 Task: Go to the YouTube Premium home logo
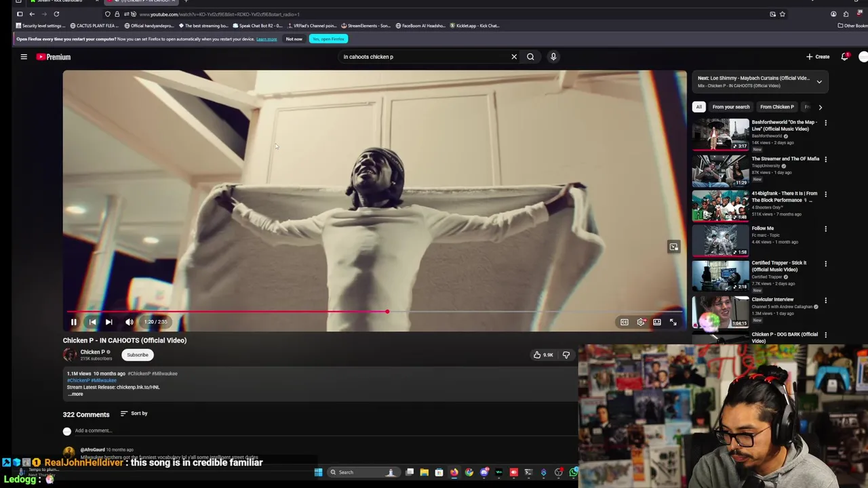[54, 57]
